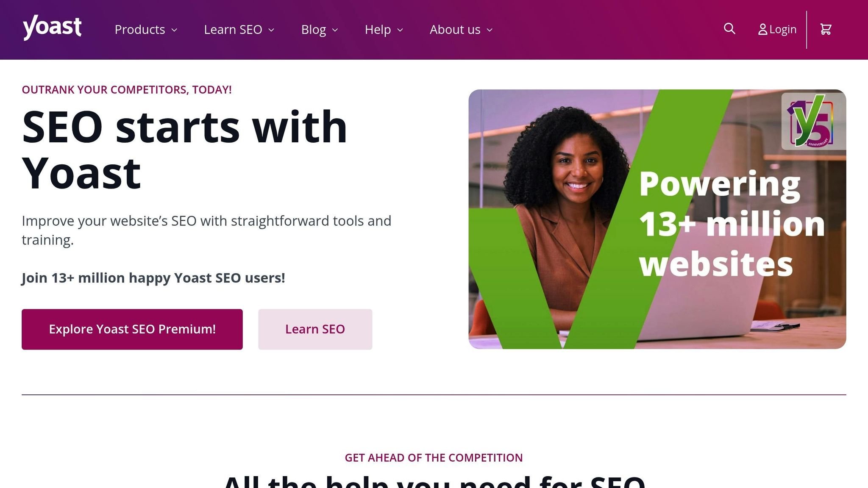
Task: Click the SEO starts with Yoast heading
Action: 185,150
